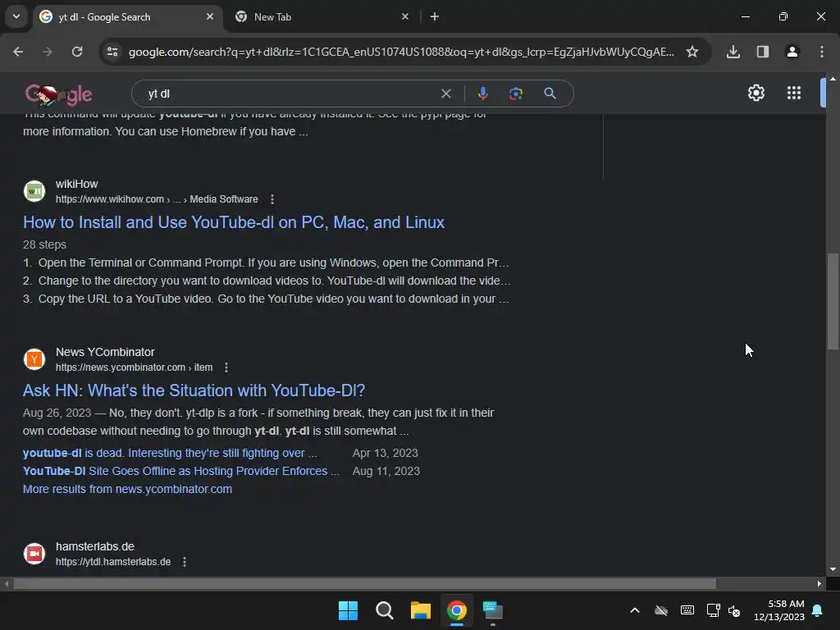The width and height of the screenshot is (840, 630).
Task: Go back to the previous page
Action: (18, 52)
